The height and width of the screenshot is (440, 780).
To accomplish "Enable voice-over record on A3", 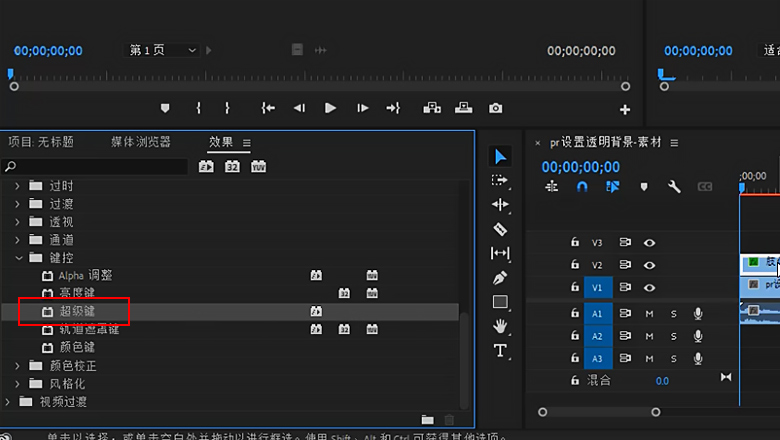I will (x=698, y=358).
